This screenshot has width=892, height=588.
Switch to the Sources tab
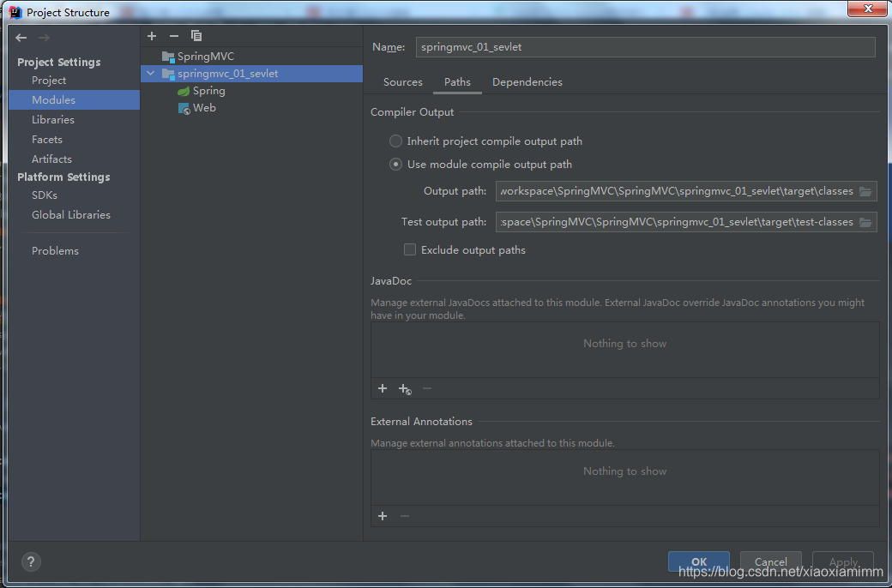tap(403, 82)
